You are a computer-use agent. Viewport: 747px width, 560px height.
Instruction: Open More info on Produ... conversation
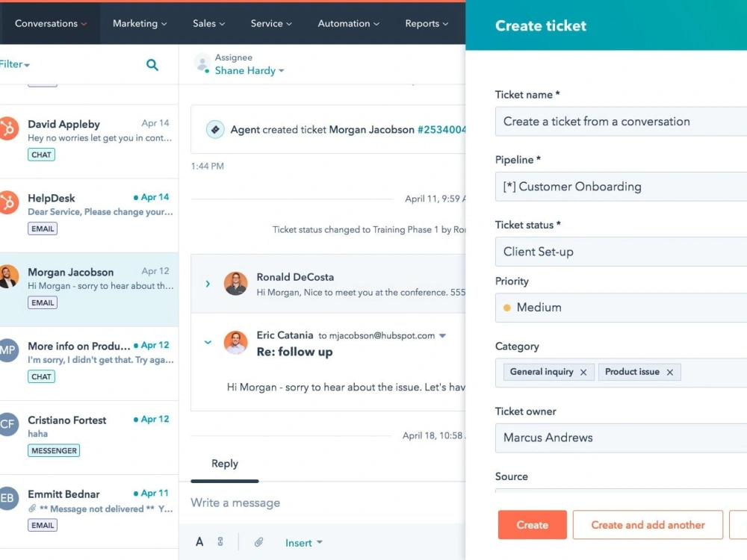[89, 364]
